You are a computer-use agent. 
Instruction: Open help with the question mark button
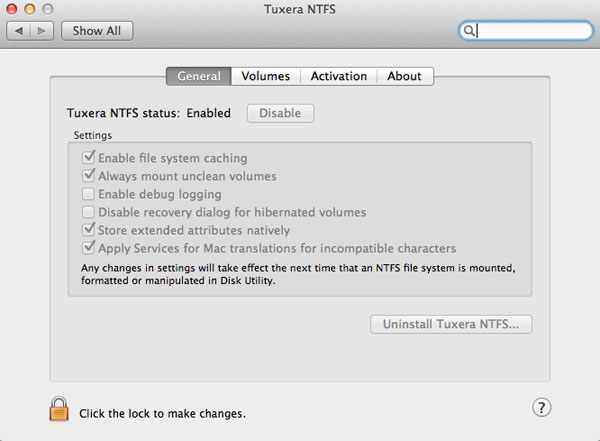point(539,407)
